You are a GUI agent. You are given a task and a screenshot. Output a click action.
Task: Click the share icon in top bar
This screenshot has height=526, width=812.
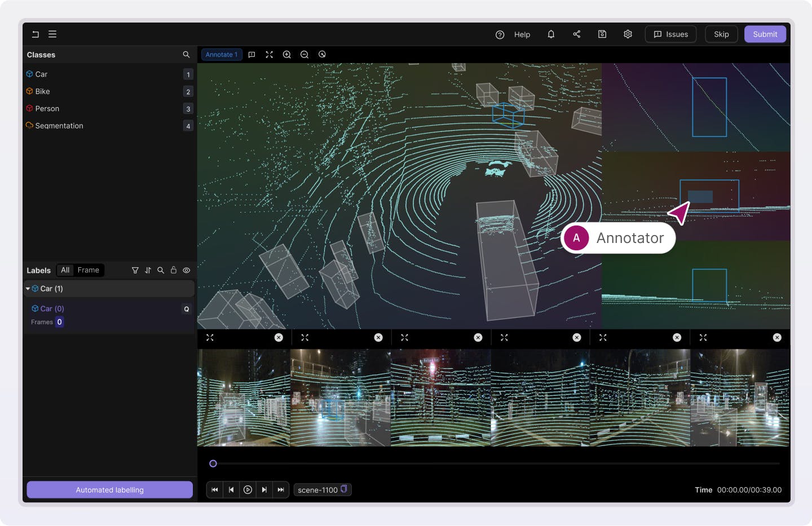(x=576, y=34)
